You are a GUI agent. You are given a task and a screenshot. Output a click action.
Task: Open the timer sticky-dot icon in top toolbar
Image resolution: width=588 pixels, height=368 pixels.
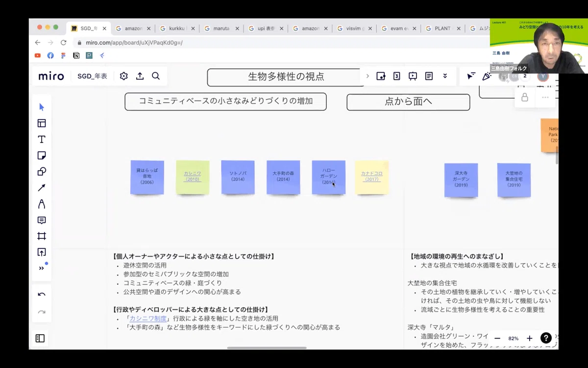tap(381, 76)
